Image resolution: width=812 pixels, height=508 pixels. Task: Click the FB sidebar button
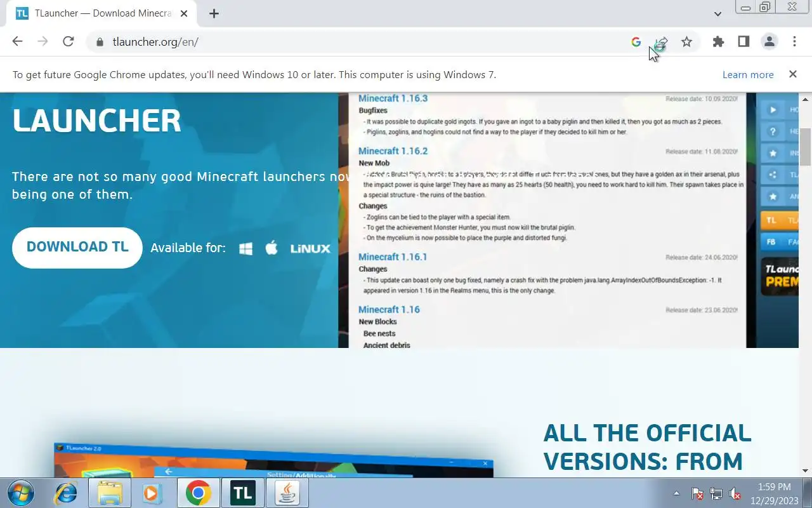click(779, 242)
